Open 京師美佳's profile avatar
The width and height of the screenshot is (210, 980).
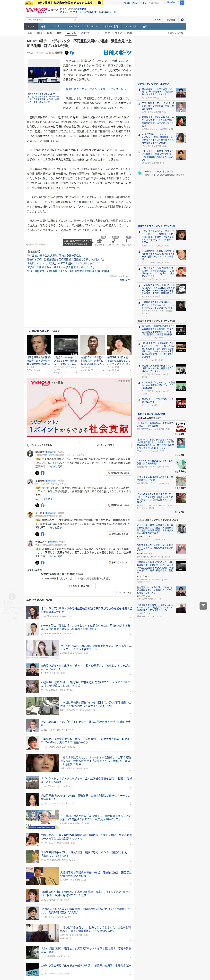pyautogui.click(x=30, y=482)
